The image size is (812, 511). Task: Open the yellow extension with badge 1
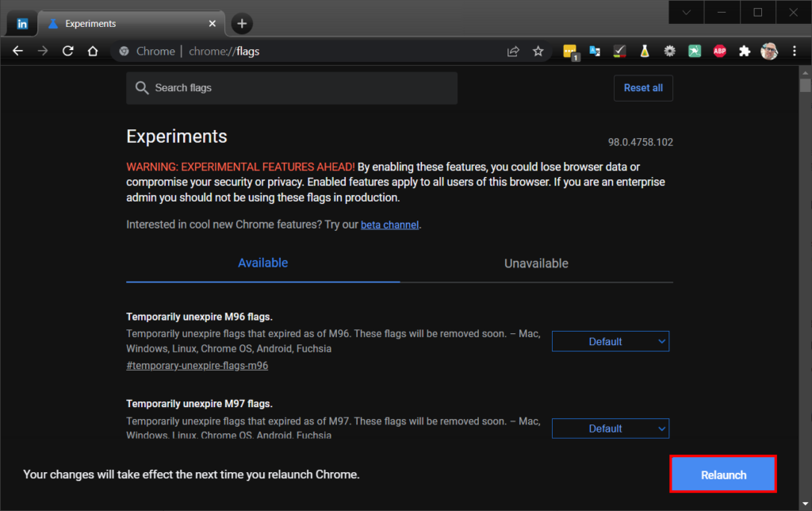pyautogui.click(x=570, y=52)
